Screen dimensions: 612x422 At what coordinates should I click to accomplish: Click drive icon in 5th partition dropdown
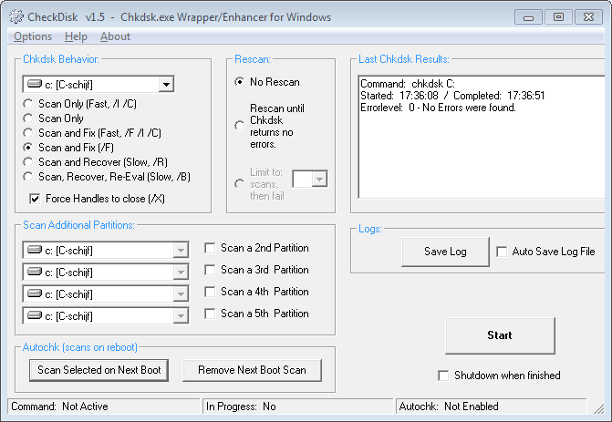point(35,315)
